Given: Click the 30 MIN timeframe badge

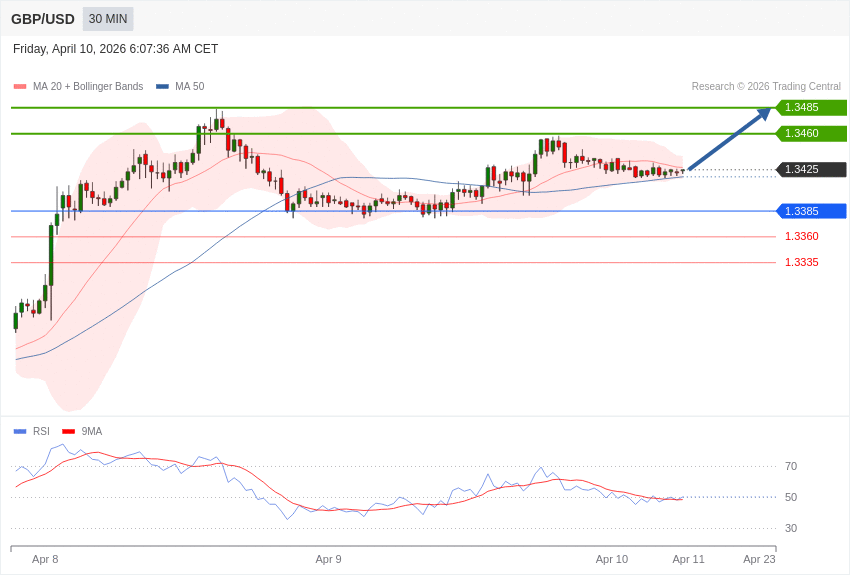Looking at the screenshot, I should pos(108,19).
